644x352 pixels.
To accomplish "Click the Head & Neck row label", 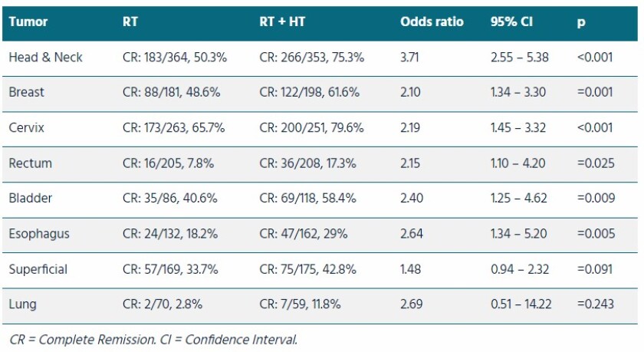I will [x=45, y=57].
